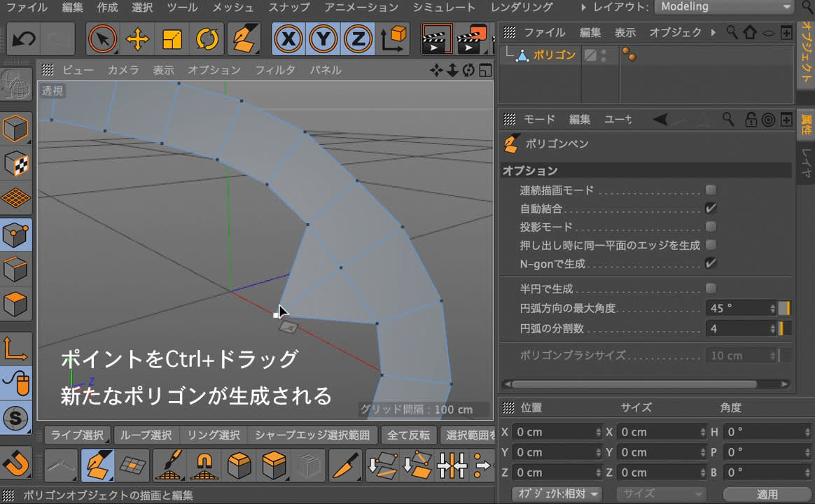This screenshot has width=815, height=504.
Task: Toggle X axis lock icon
Action: tap(287, 38)
